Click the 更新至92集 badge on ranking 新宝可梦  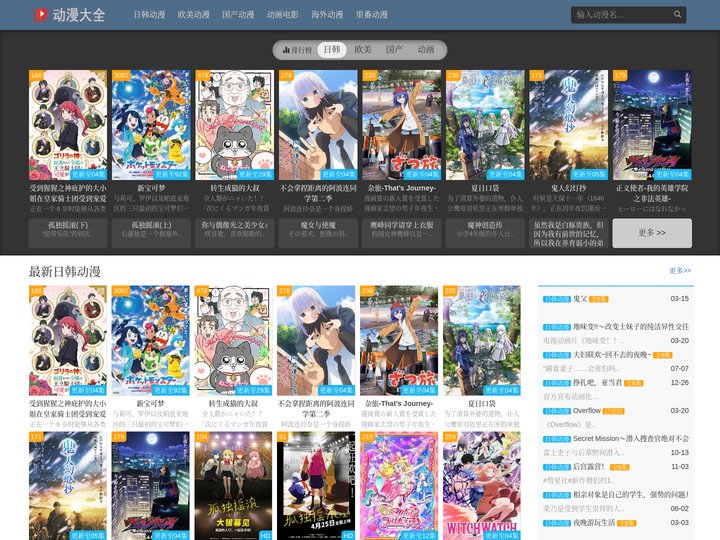click(172, 174)
